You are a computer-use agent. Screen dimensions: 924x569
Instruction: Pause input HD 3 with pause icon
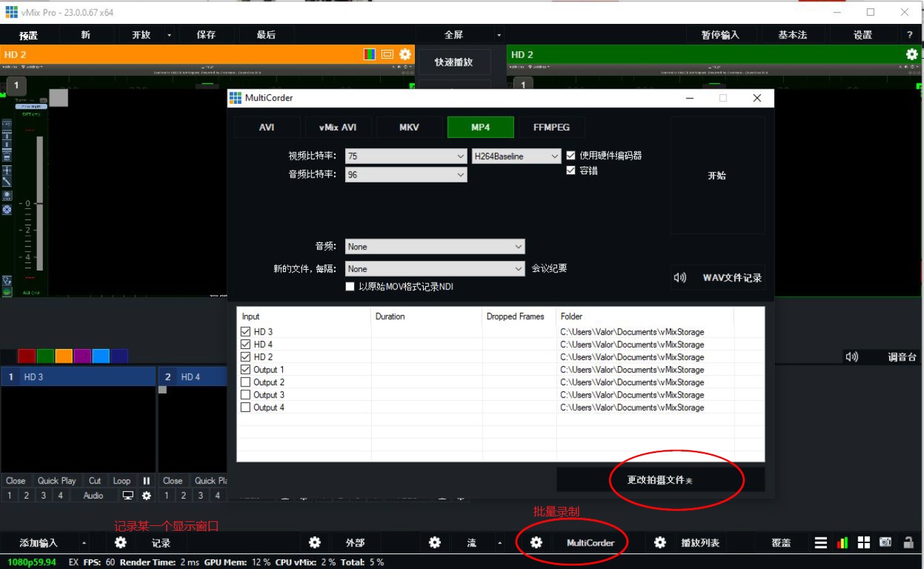[146, 481]
